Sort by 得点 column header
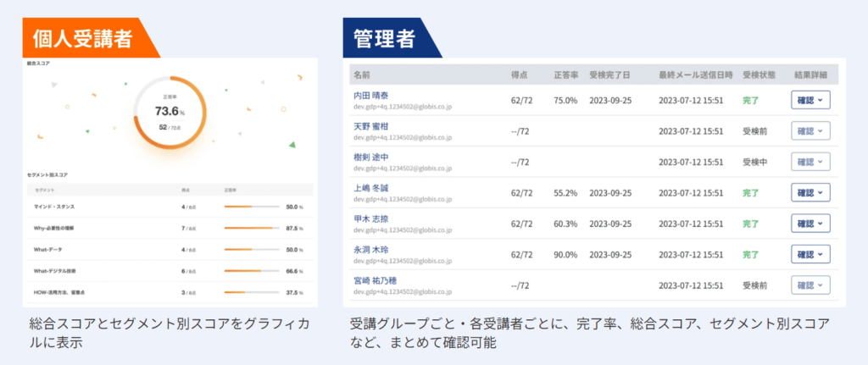The height and width of the screenshot is (365, 868). point(520,75)
